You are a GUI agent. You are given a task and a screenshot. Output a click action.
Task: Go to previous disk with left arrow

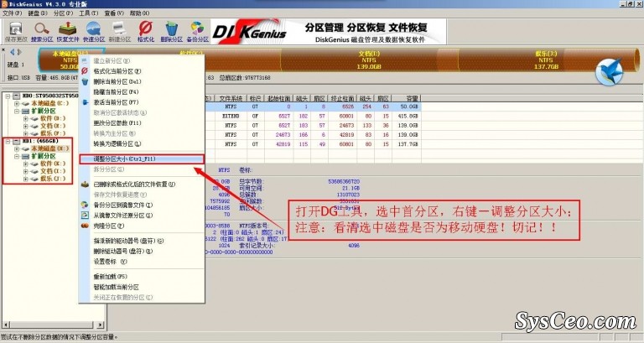click(x=12, y=52)
